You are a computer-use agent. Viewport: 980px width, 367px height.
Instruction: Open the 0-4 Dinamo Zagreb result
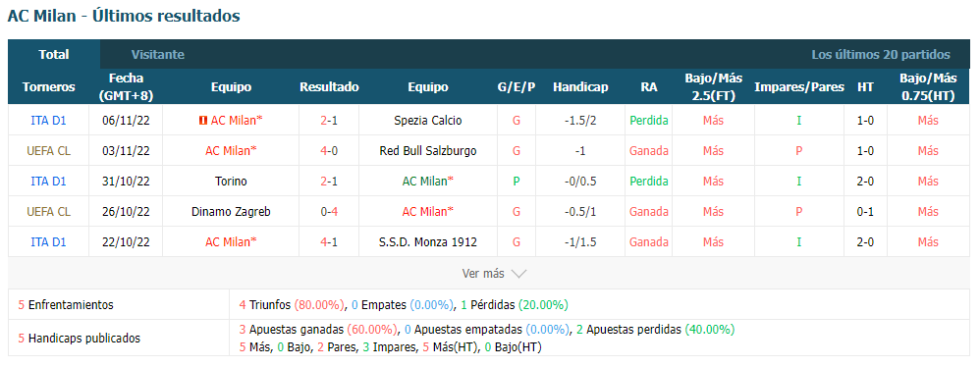329,212
